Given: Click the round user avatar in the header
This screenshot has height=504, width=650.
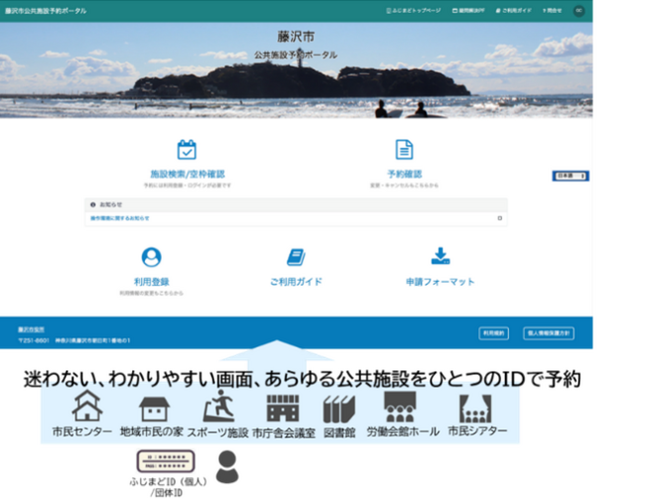Looking at the screenshot, I should tap(579, 11).
